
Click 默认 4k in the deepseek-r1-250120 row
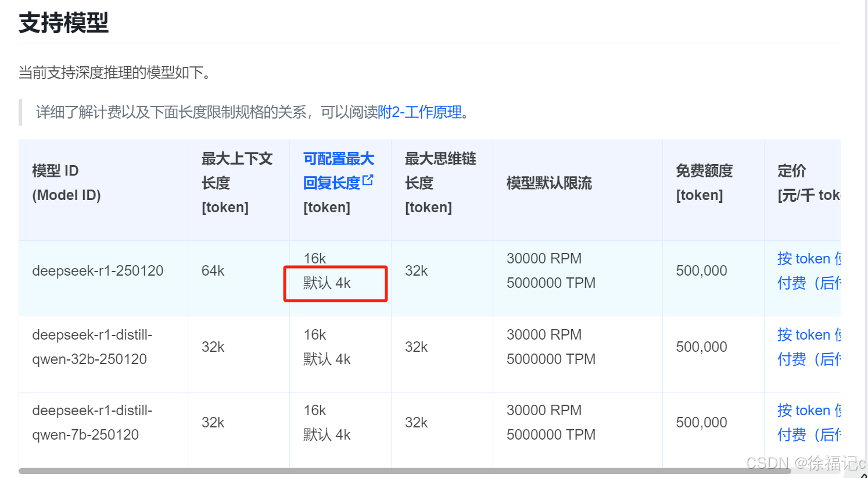pos(327,283)
